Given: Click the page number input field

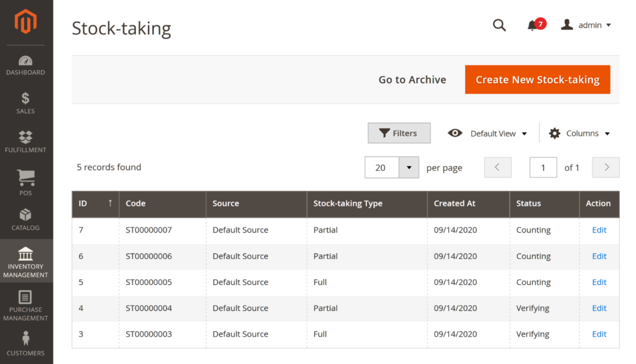Looking at the screenshot, I should (x=543, y=167).
